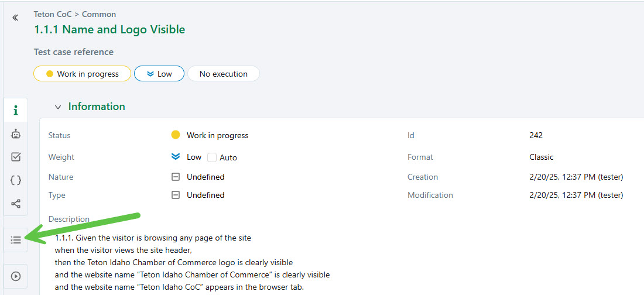The width and height of the screenshot is (644, 295).
Task: Open the Information anchor in sidebar
Action: pyautogui.click(x=16, y=111)
